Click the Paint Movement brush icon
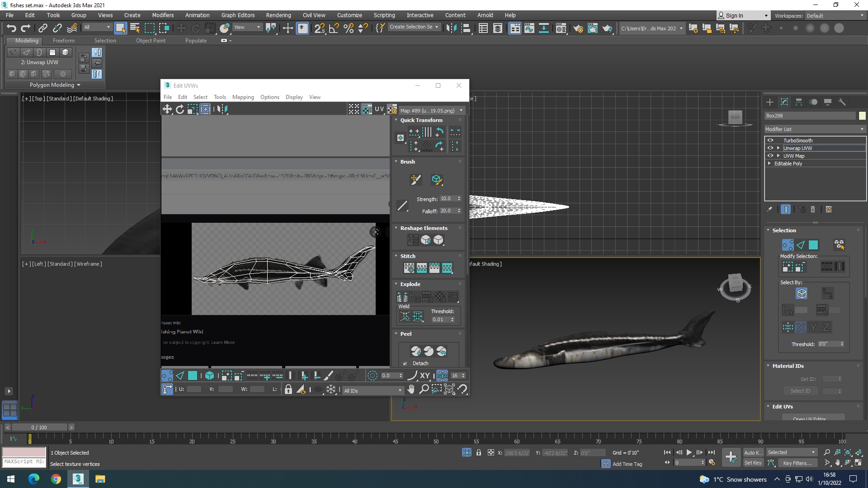This screenshot has height=488, width=868. click(x=415, y=179)
